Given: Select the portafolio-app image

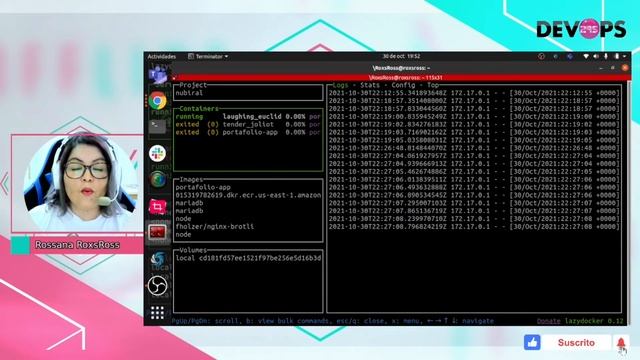Looking at the screenshot, I should click(x=203, y=187).
